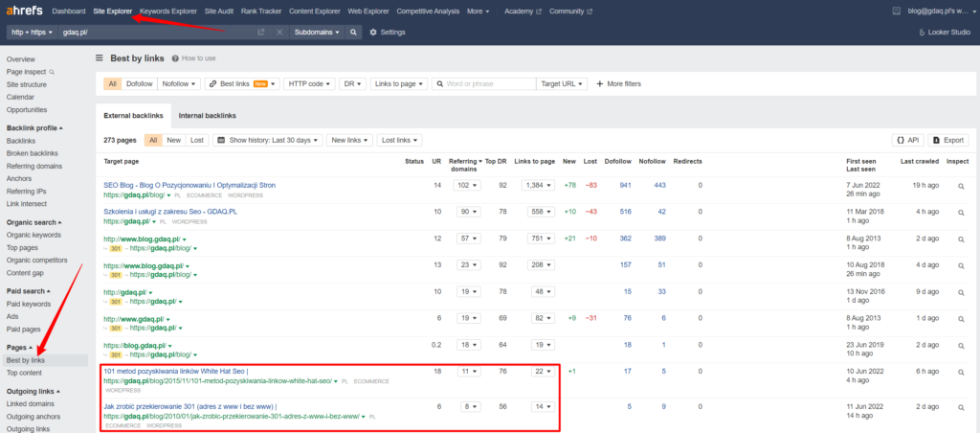This screenshot has width=980, height=433.
Task: Switch to the Internal backlinks tab
Action: 207,115
